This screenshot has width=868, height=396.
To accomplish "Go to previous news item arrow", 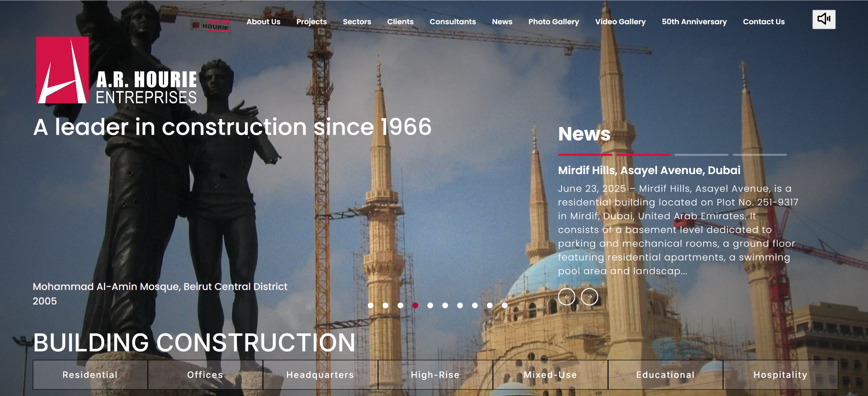I will 567,297.
